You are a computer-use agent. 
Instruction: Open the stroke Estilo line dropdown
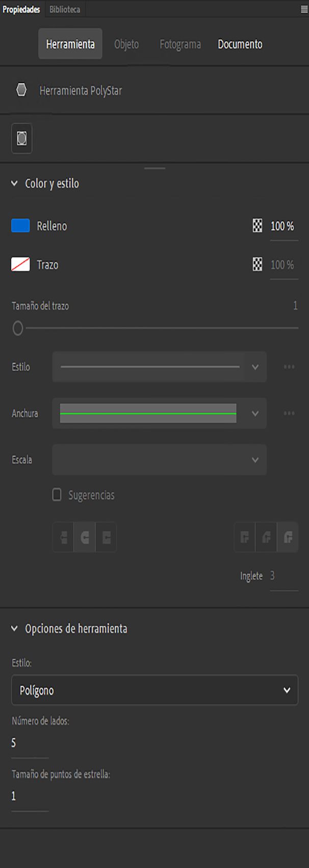159,367
